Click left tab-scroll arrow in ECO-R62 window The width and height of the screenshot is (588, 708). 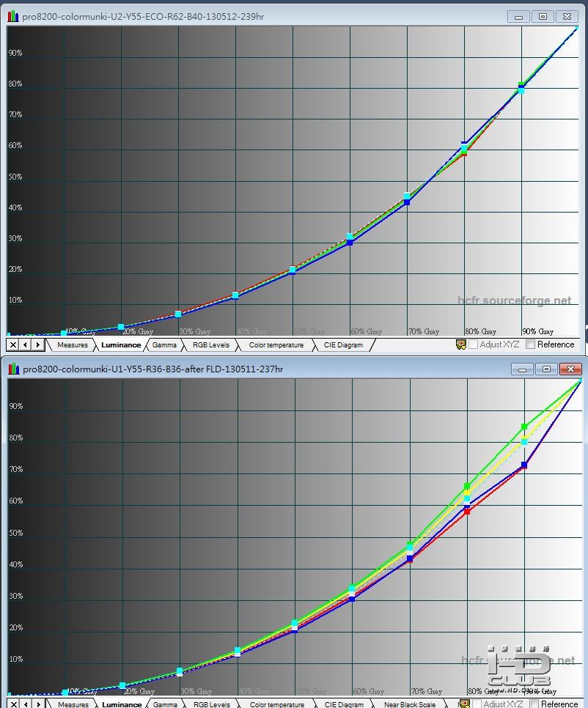(25, 345)
